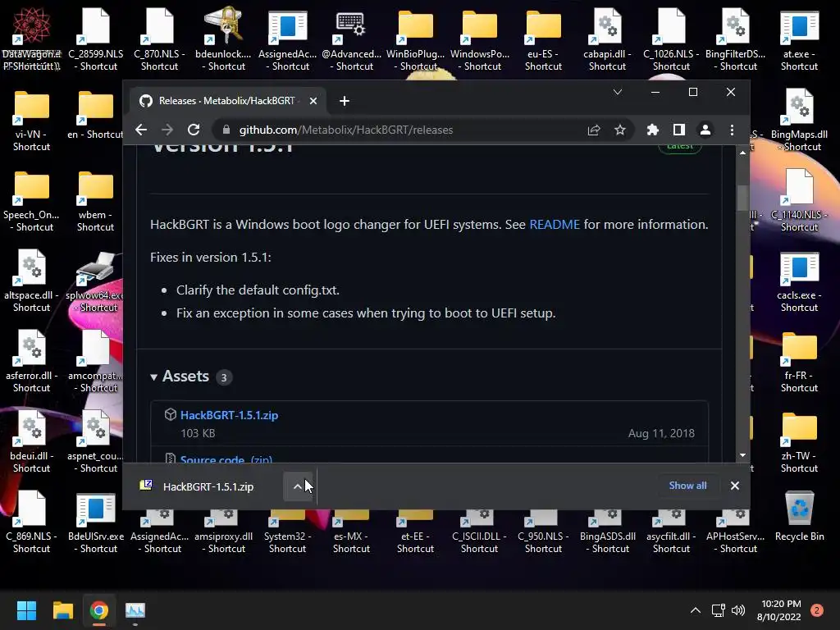Viewport: 840px width, 630px height.
Task: Select the asferror.dll shortcut icon
Action: (x=32, y=361)
